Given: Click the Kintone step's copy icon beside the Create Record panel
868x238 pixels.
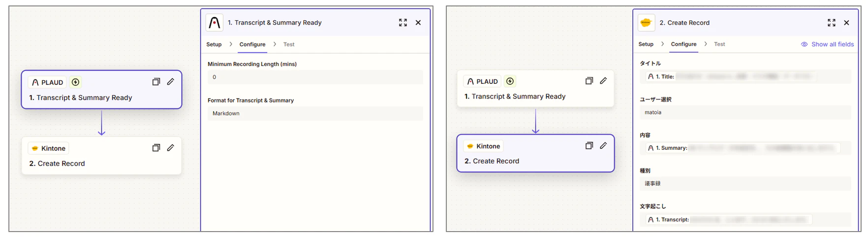Looking at the screenshot, I should tap(589, 146).
